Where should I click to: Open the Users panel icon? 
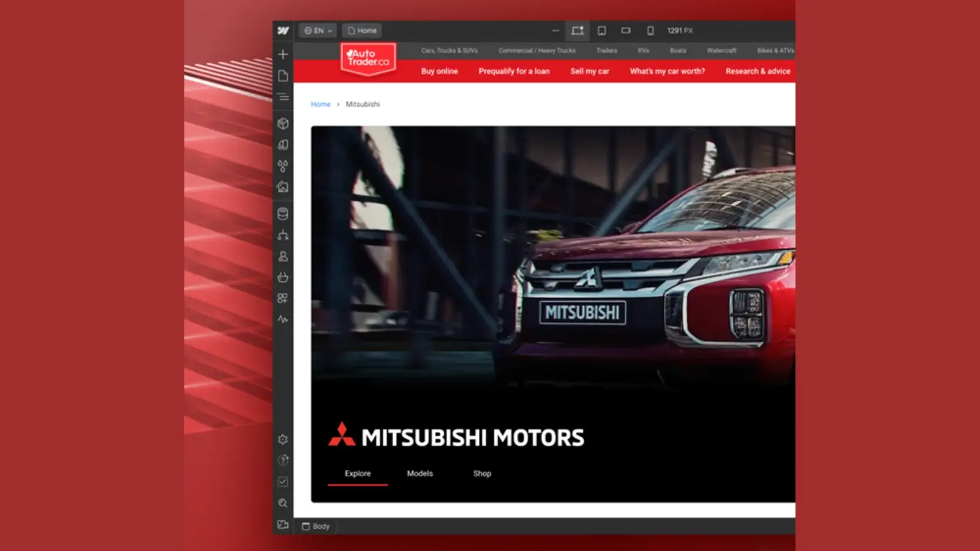283,257
